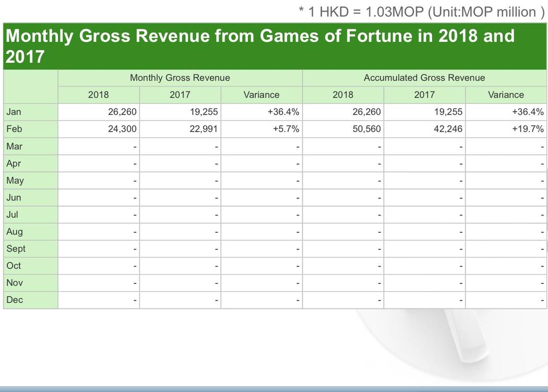Click the +5.7% variance cell

point(285,129)
